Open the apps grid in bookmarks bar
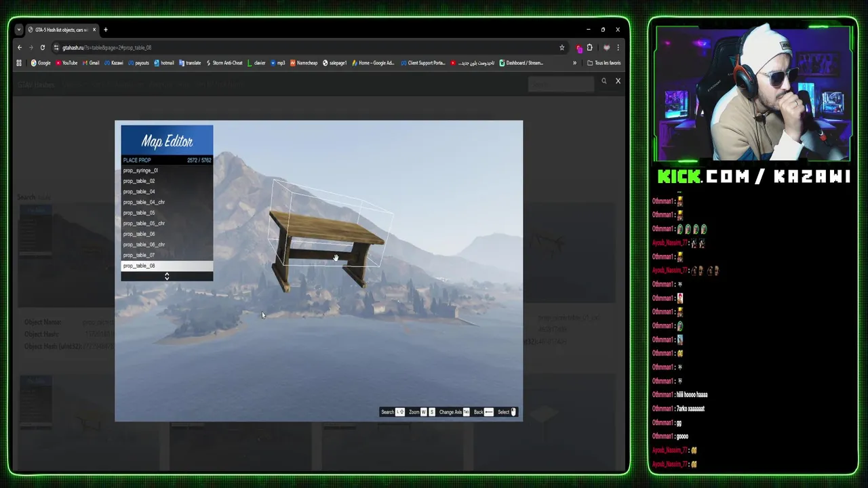This screenshot has width=868, height=488. [19, 63]
